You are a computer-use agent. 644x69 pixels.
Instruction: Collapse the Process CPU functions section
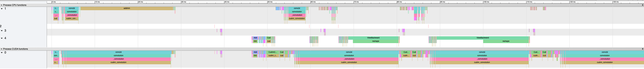[2, 5]
